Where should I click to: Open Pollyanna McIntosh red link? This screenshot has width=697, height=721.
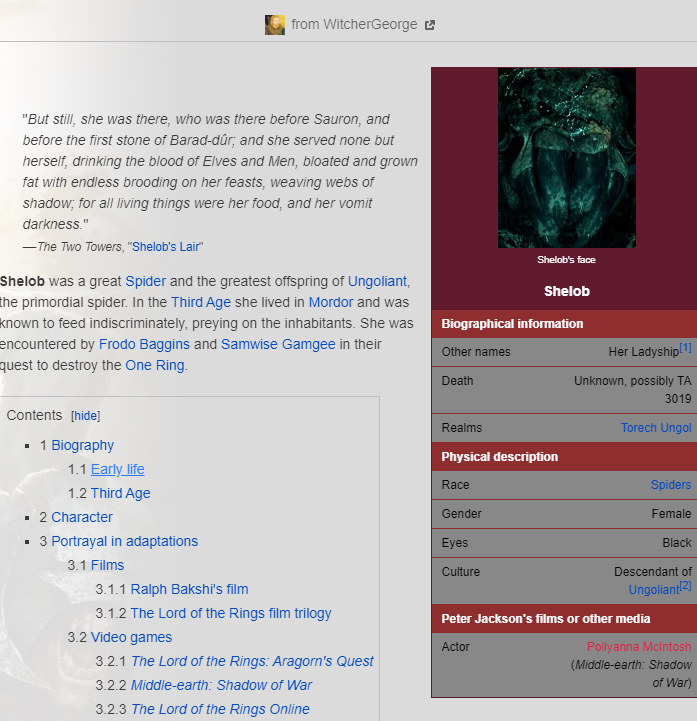coord(639,647)
